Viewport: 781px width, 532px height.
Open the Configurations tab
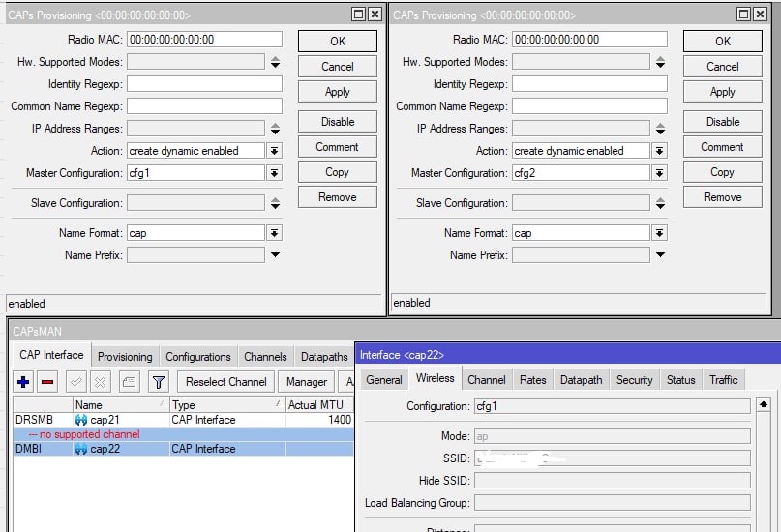coord(198,357)
